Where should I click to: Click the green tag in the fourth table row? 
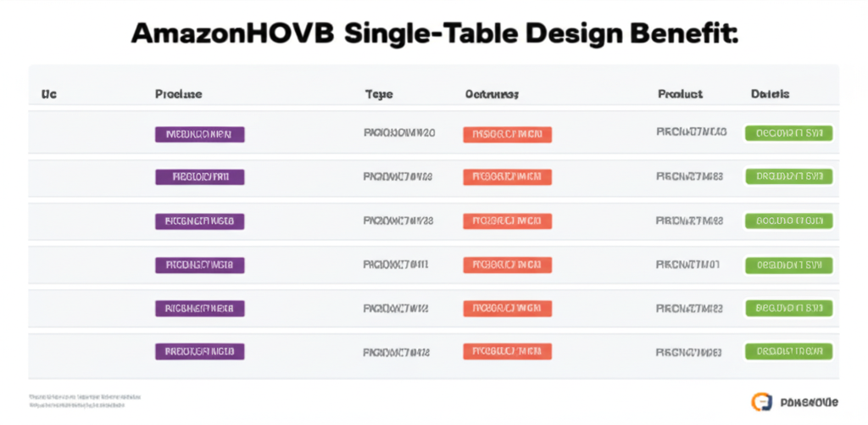coord(788,266)
